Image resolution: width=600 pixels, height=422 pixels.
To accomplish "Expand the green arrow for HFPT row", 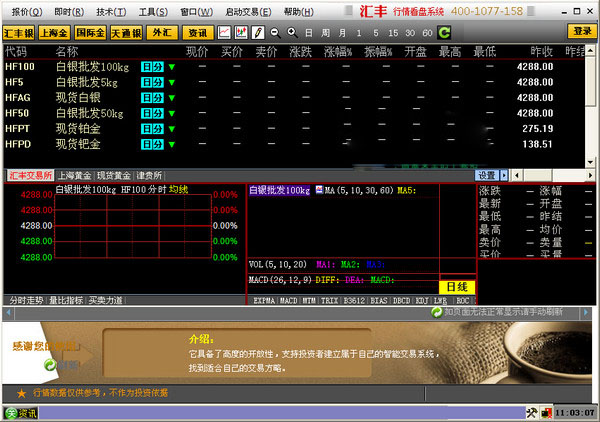I will (x=171, y=129).
